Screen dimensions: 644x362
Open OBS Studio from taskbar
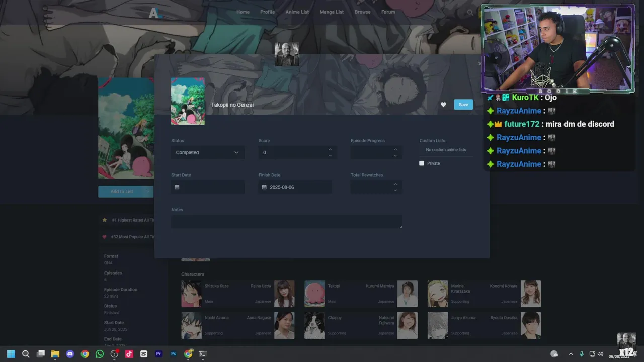(114, 354)
